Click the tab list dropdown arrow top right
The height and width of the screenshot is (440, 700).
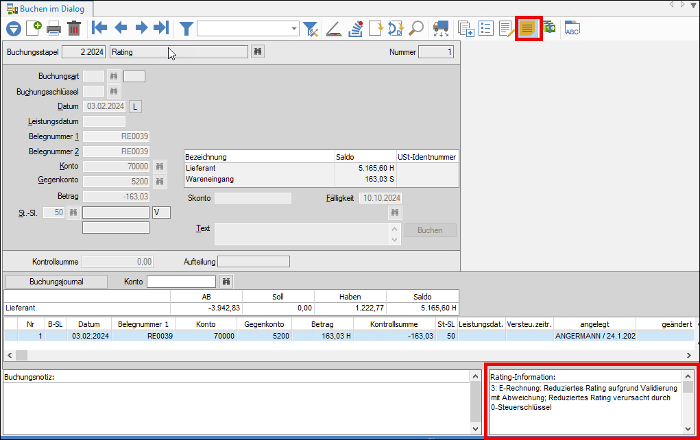(694, 5)
